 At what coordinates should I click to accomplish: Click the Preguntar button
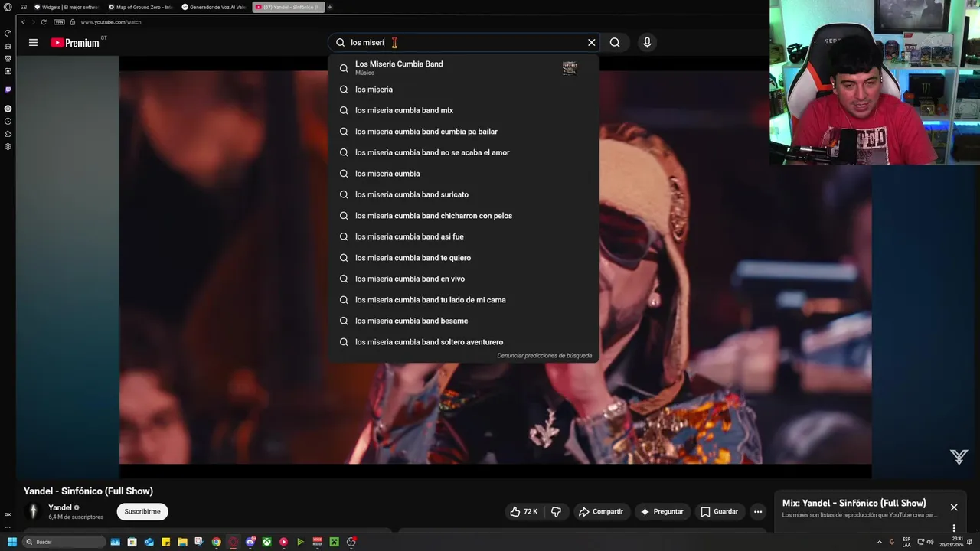click(x=661, y=511)
